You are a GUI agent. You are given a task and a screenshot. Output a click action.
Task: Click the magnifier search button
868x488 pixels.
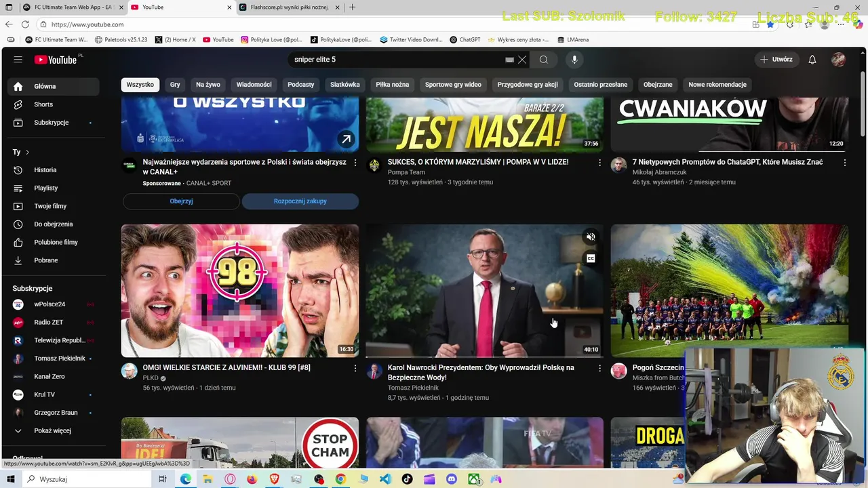point(544,60)
